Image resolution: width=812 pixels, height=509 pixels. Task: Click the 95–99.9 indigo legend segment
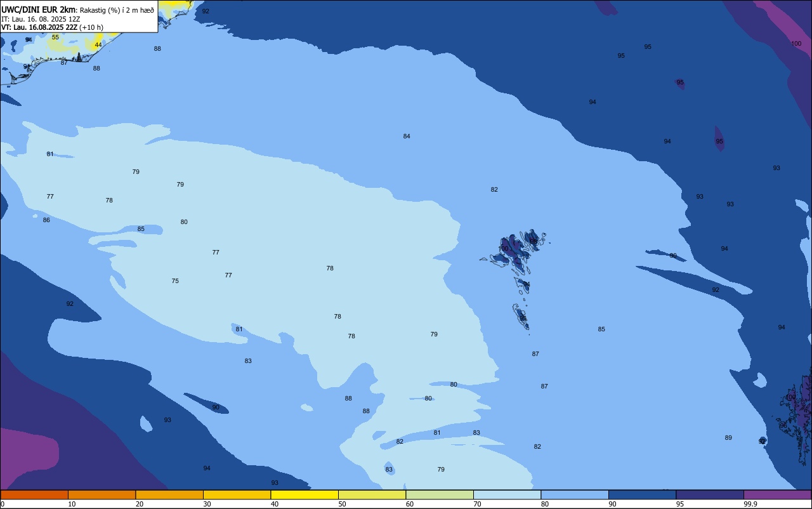click(x=710, y=494)
